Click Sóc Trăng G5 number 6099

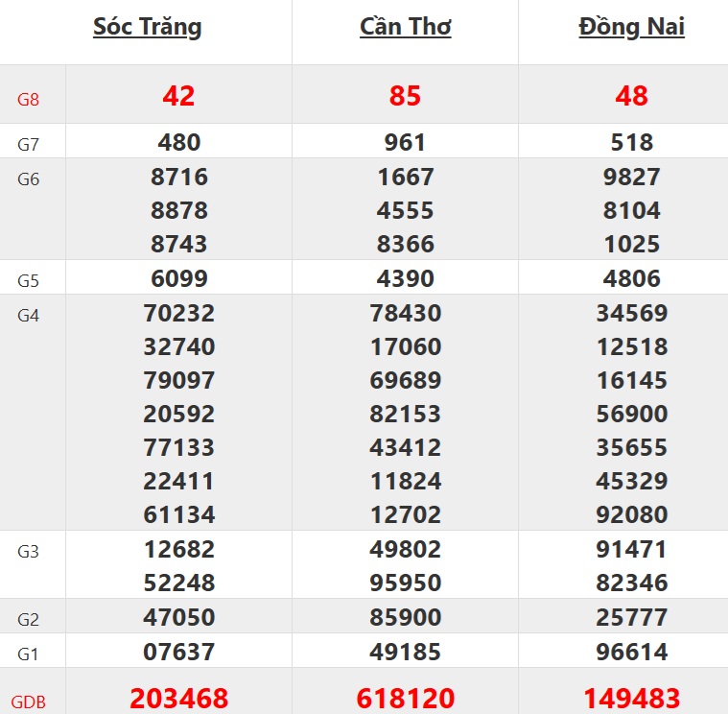(179, 279)
